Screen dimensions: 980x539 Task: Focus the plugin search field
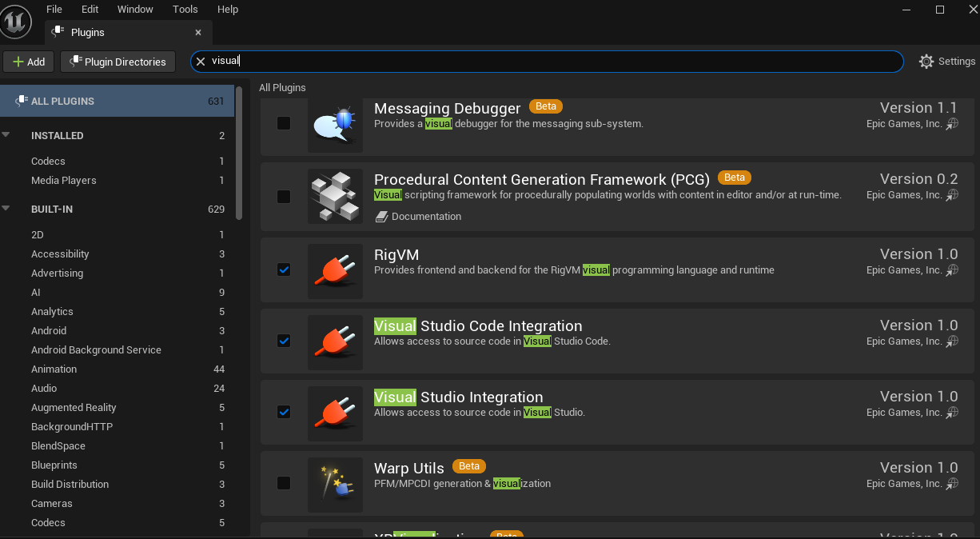click(547, 62)
